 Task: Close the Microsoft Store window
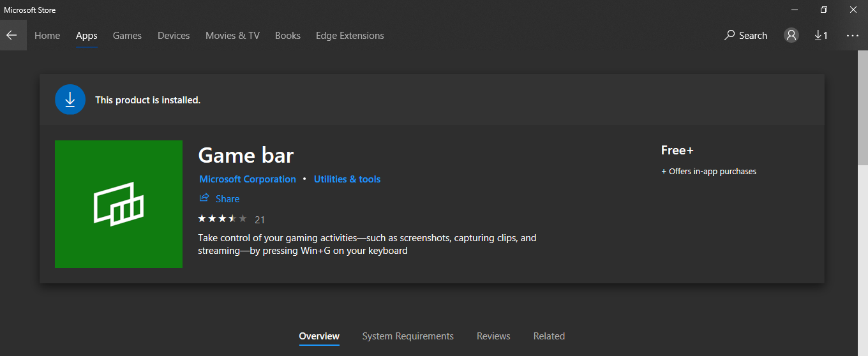coord(853,10)
